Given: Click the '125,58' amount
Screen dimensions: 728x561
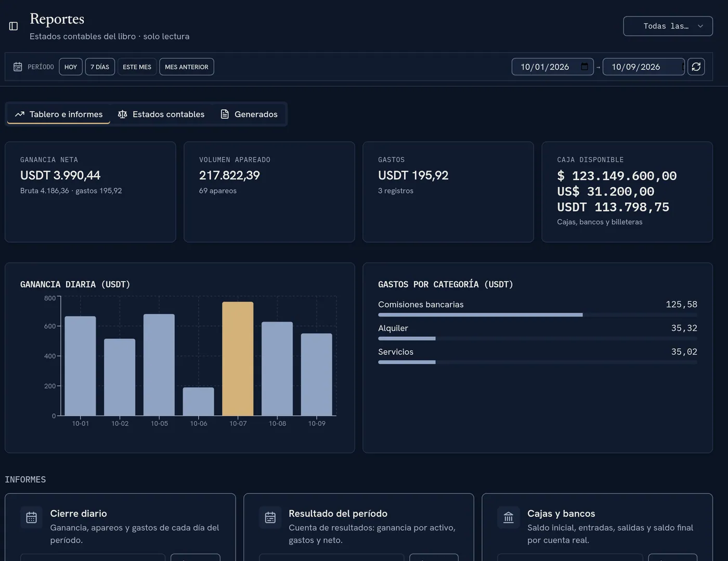Looking at the screenshot, I should pos(682,304).
